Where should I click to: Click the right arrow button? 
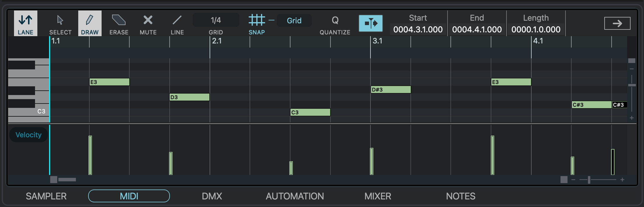click(x=617, y=23)
